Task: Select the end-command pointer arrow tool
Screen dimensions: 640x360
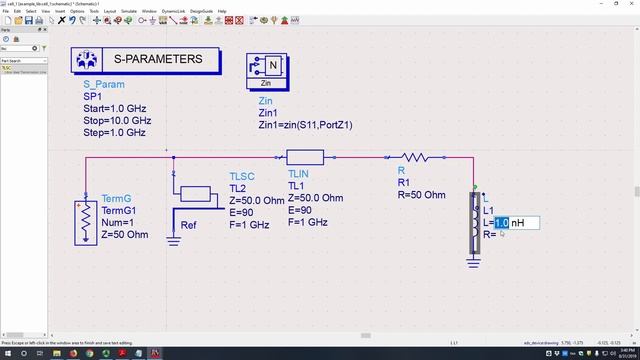Action: tap(51, 20)
